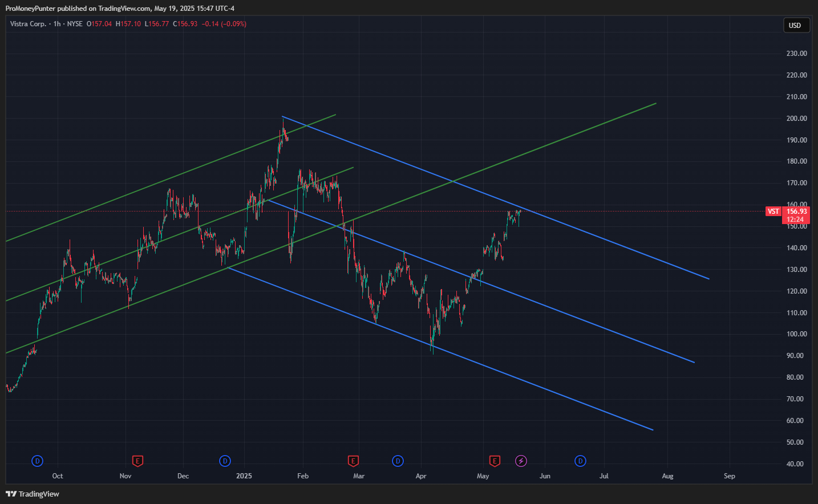
Task: Click the earnings marker near Nov
Action: [137, 461]
